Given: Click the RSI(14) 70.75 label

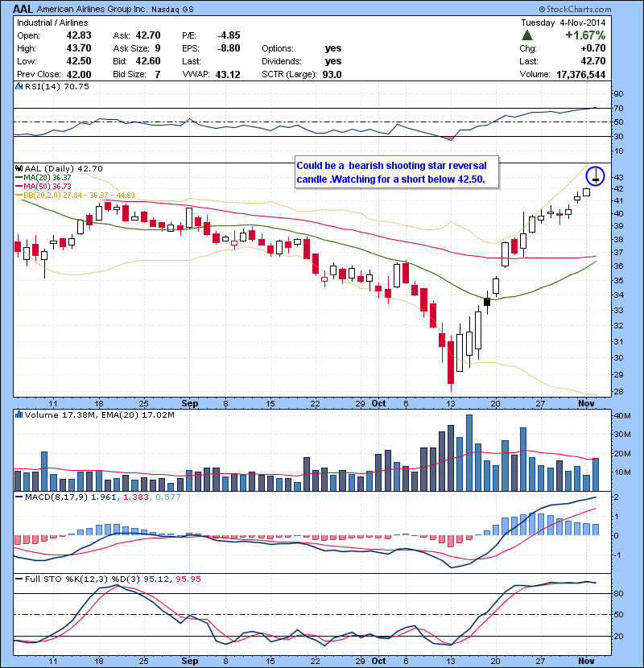Looking at the screenshot, I should (56, 86).
